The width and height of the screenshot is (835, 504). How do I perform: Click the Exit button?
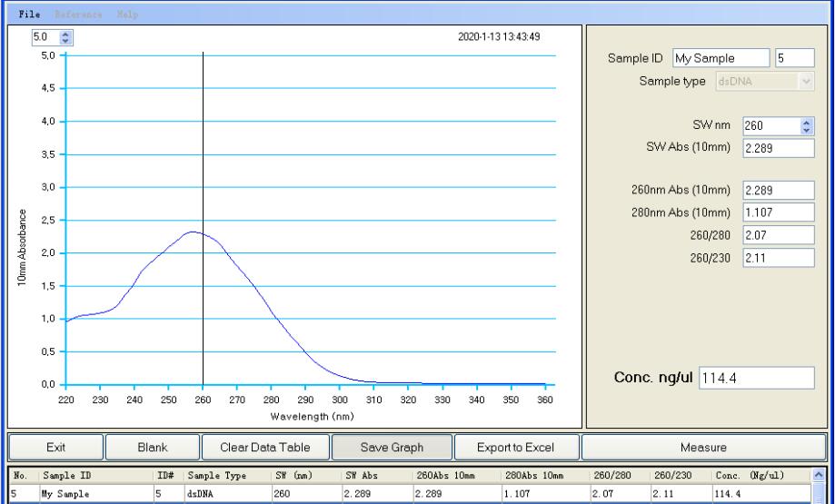click(x=56, y=447)
